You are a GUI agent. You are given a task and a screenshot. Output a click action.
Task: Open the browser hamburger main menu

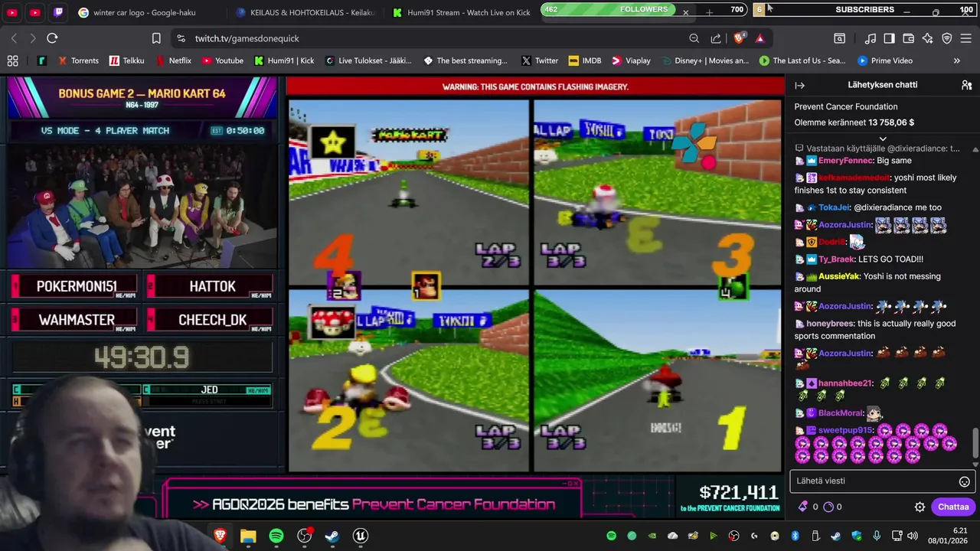click(x=966, y=38)
